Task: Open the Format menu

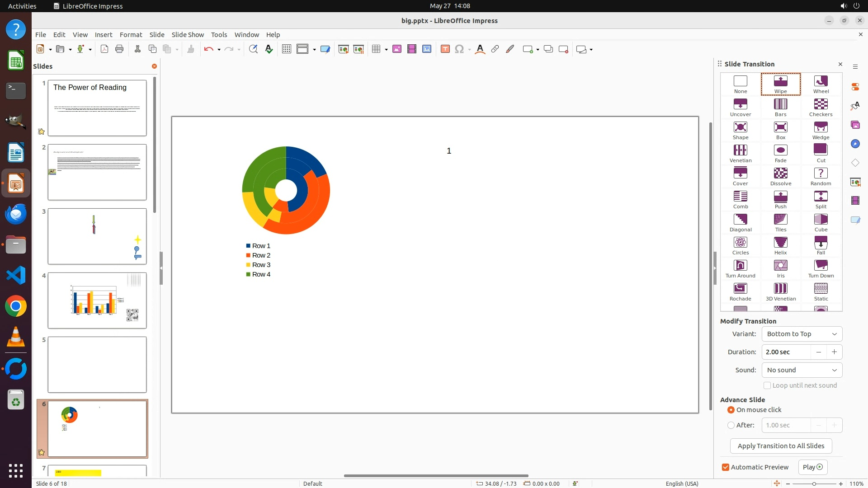Action: [131, 35]
